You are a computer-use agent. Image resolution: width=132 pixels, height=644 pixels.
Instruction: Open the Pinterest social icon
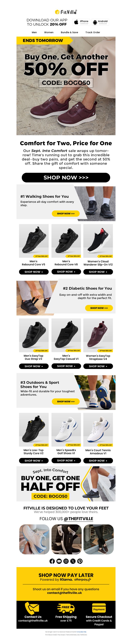(80, 561)
